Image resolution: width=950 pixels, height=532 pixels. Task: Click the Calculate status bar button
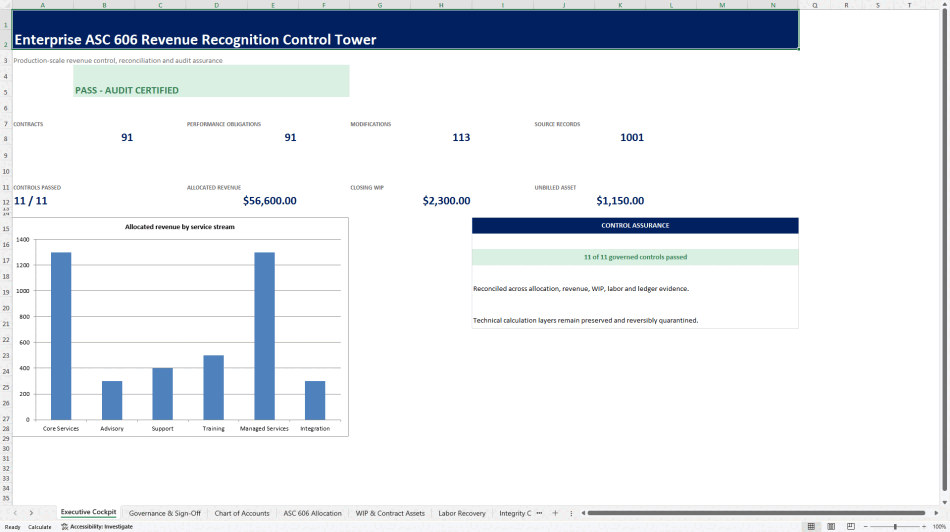40,527
